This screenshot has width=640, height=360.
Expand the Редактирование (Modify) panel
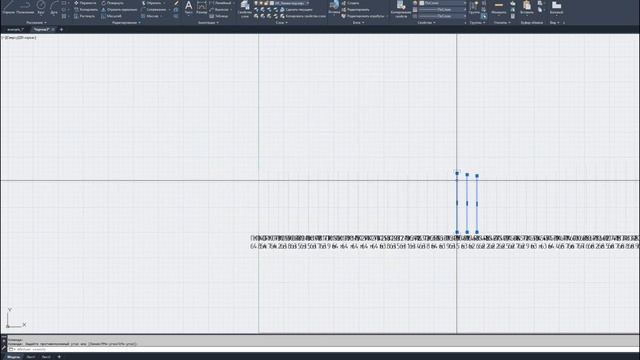point(127,22)
